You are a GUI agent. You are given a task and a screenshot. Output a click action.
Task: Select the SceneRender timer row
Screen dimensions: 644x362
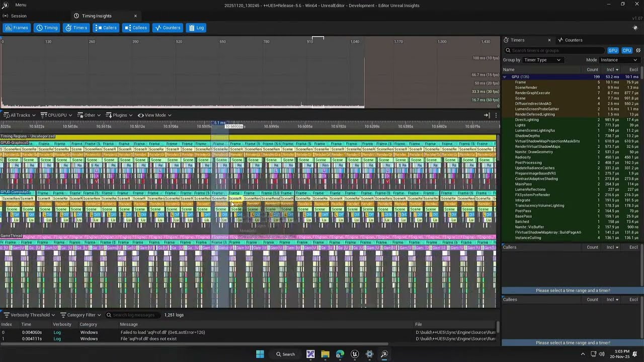571,87
